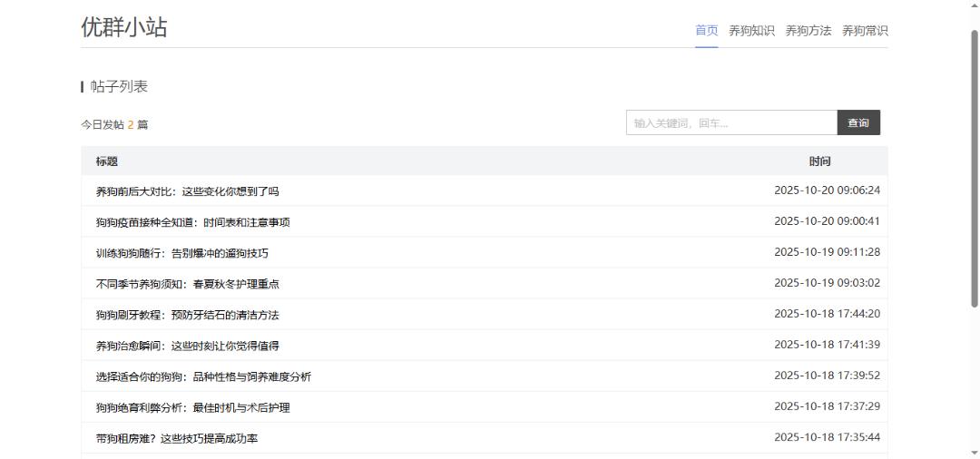Switch to the 首页 tab

(x=706, y=31)
